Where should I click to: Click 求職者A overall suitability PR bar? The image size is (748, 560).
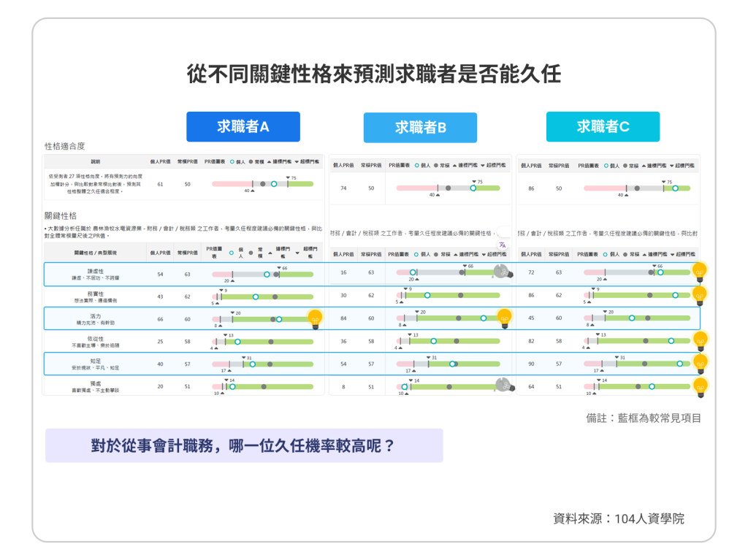[x=262, y=184]
